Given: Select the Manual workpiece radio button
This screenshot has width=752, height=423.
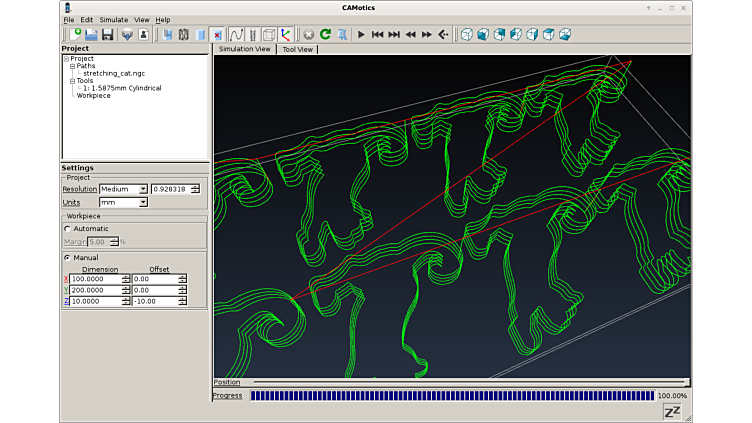Looking at the screenshot, I should 67,257.
